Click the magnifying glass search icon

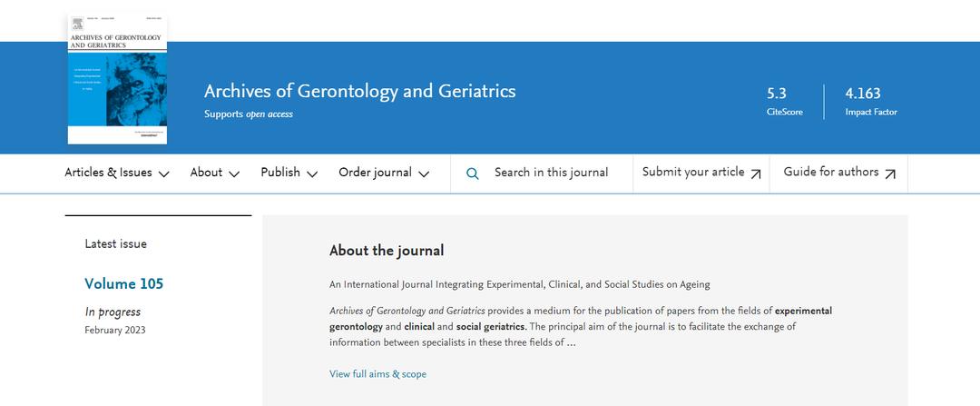pyautogui.click(x=472, y=173)
